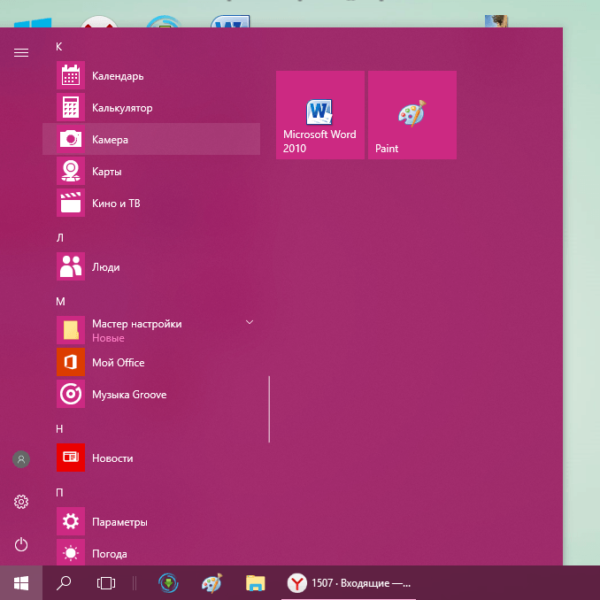
Task: Open the Камера app
Action: click(151, 139)
